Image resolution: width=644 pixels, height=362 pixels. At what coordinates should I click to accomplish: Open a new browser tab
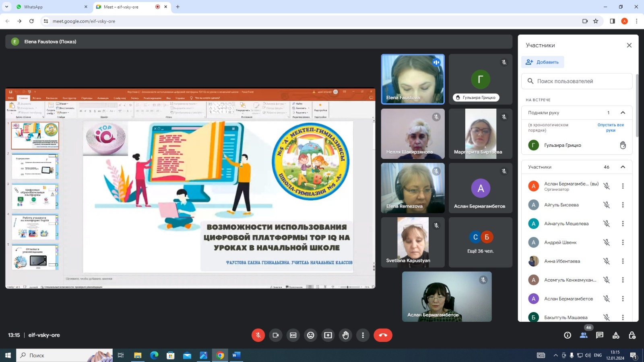click(178, 7)
